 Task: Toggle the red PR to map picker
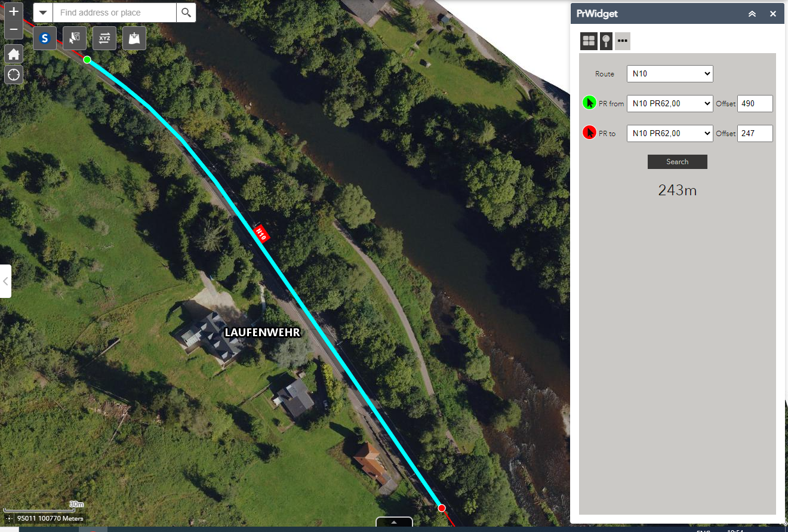(589, 133)
